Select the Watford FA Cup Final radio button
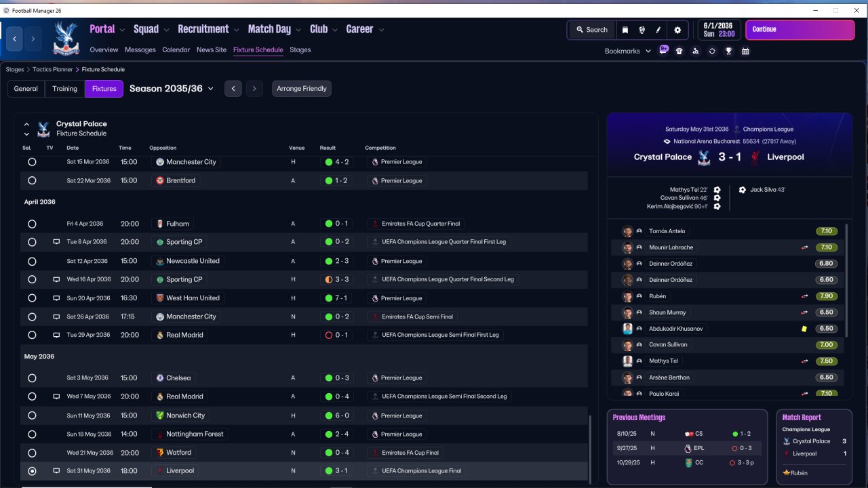Screen dimensions: 868x488 tap(32, 453)
